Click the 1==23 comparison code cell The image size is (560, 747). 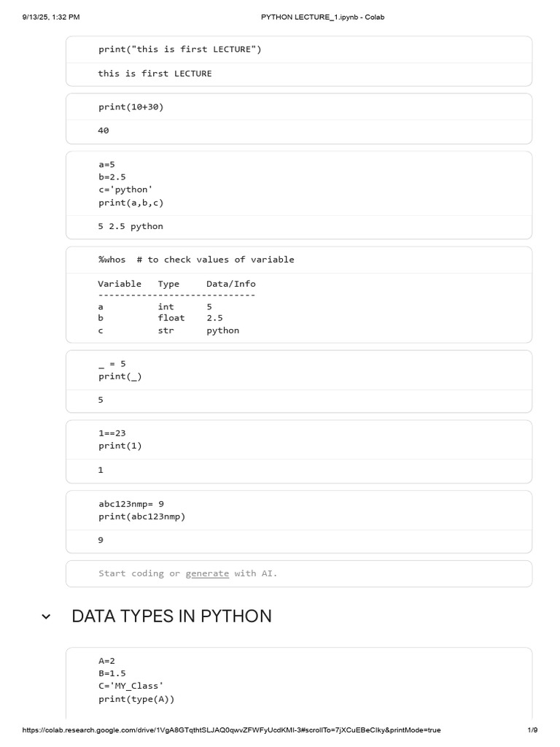pos(299,440)
